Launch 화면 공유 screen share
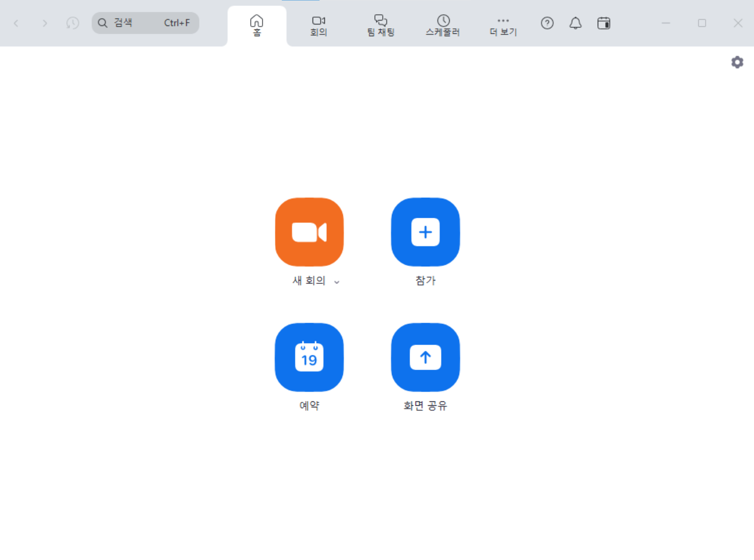The image size is (754, 560). [425, 357]
